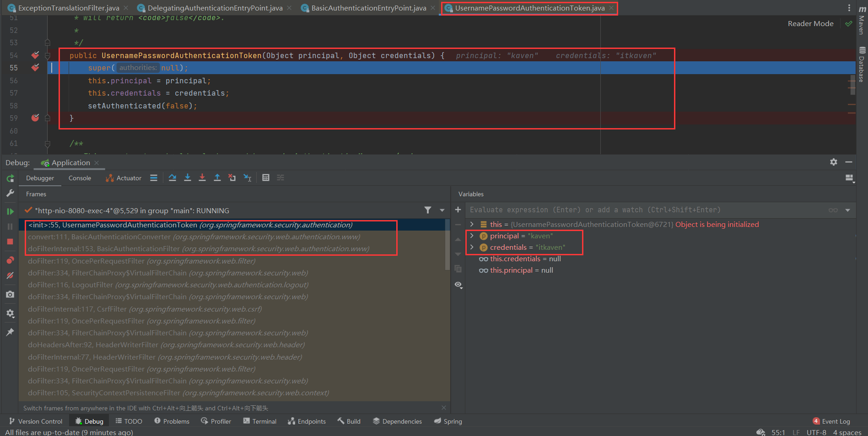The height and width of the screenshot is (436, 868).
Task: Close the Application debug session tab
Action: coord(97,163)
